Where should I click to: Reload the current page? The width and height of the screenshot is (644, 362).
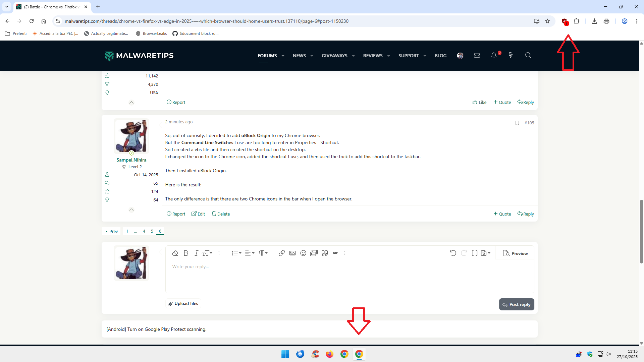(x=32, y=21)
